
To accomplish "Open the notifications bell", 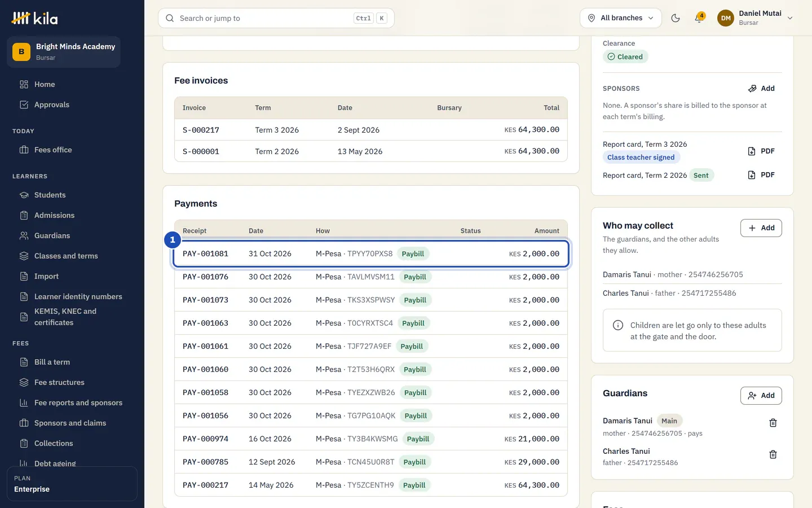I will [x=699, y=18].
